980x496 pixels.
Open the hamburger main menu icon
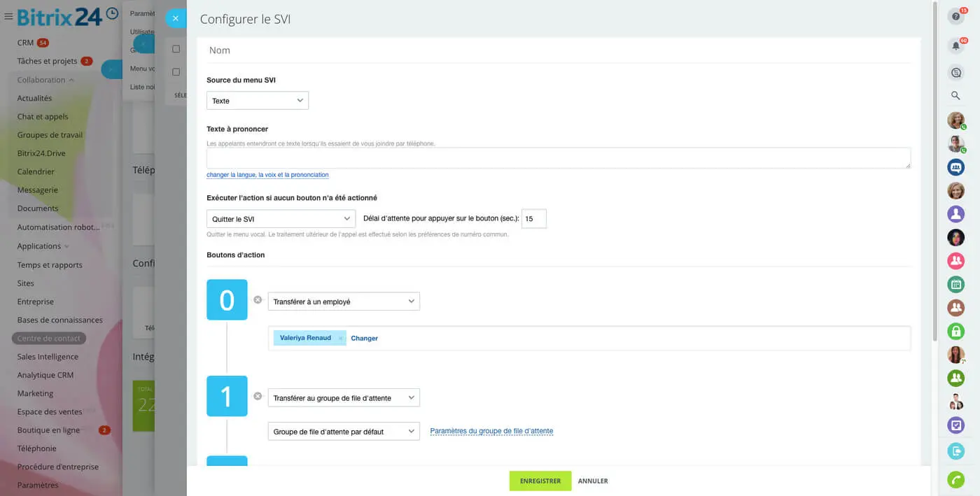point(8,16)
